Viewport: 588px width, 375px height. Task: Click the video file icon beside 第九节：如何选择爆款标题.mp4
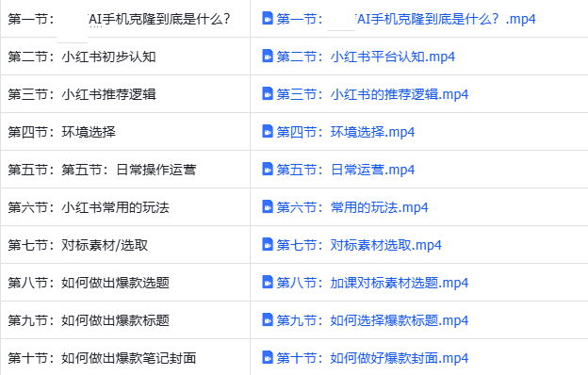pos(268,319)
